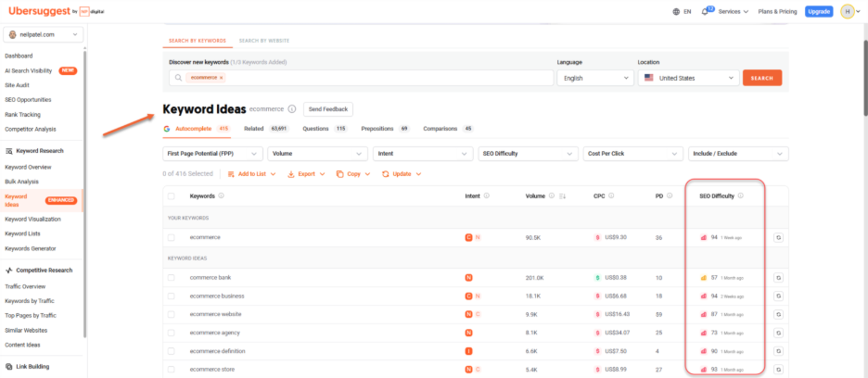Open the SEO Difficulty filter dropdown

pos(528,153)
